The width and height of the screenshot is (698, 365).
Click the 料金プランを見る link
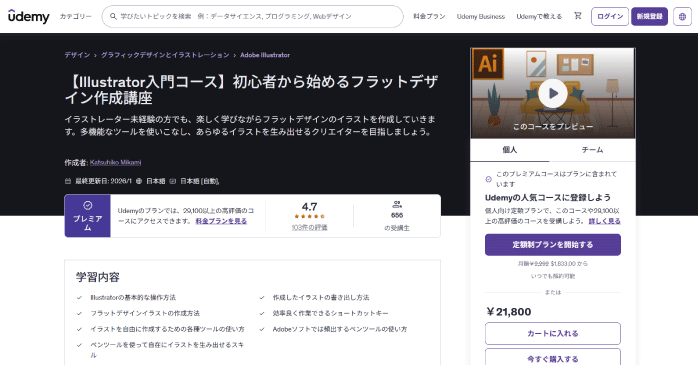click(221, 221)
